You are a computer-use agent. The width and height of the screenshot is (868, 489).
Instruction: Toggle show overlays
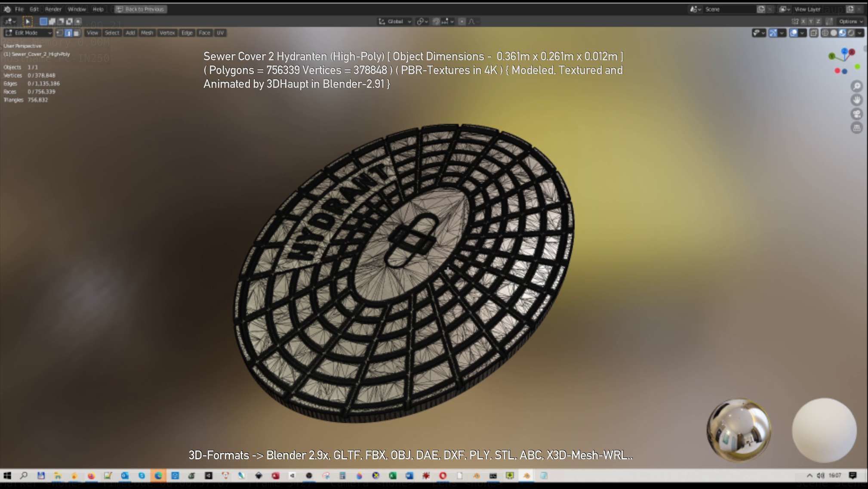(x=794, y=33)
